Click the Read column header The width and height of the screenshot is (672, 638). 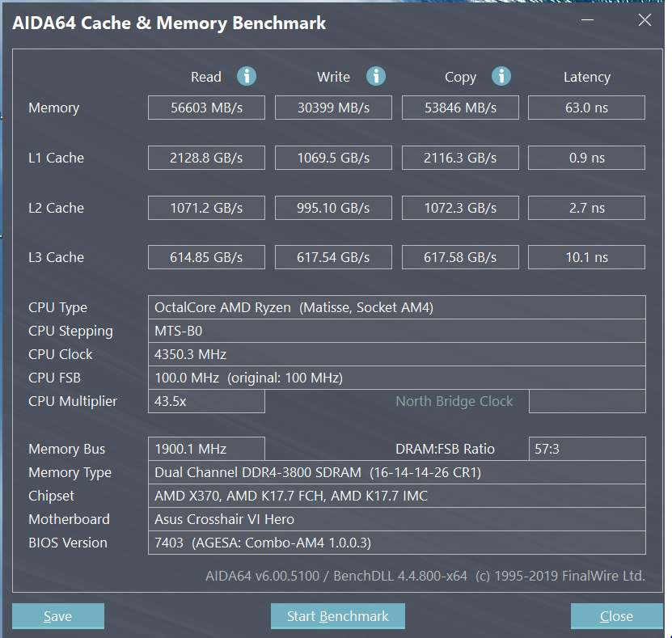click(x=206, y=77)
